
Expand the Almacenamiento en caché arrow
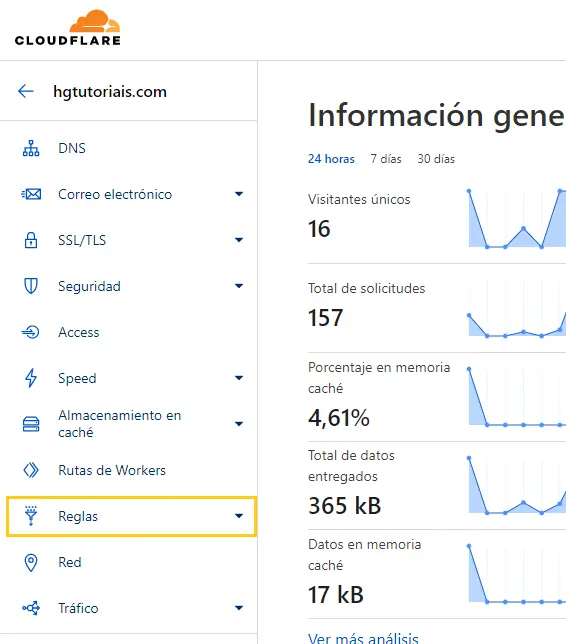click(x=239, y=424)
